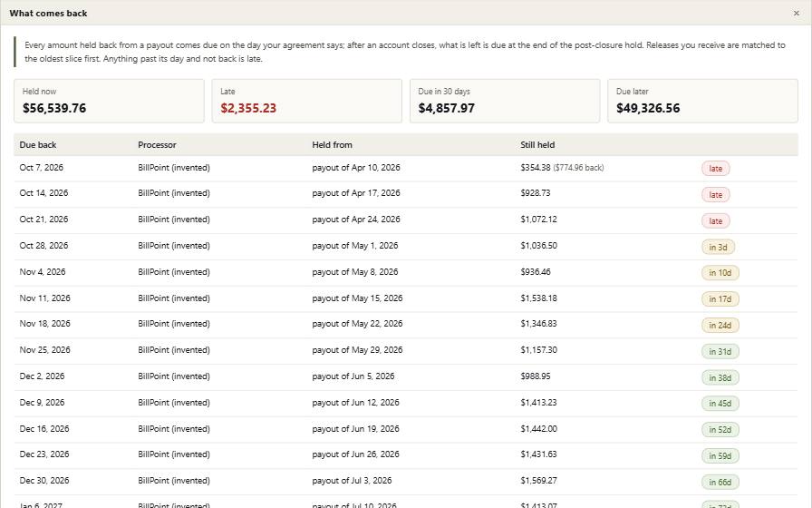This screenshot has width=812, height=508.
Task: Select the Dec 2, 2026 due date
Action: tap(42, 376)
